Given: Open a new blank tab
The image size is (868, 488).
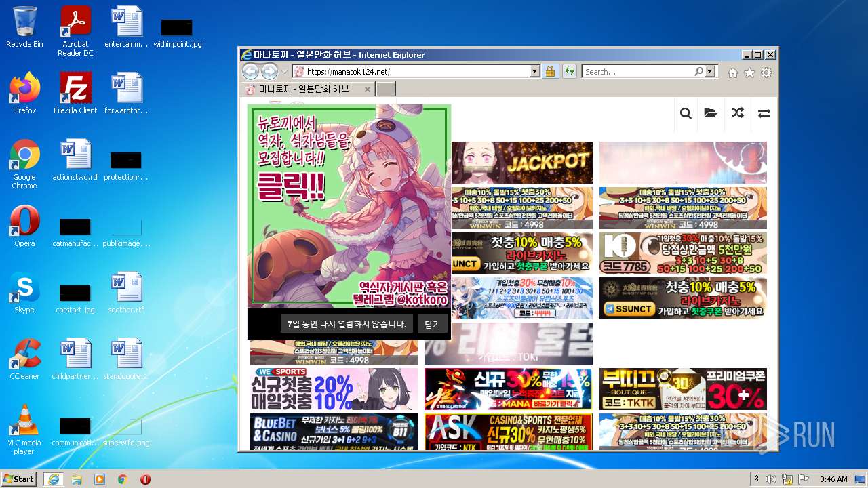Looking at the screenshot, I should [385, 89].
